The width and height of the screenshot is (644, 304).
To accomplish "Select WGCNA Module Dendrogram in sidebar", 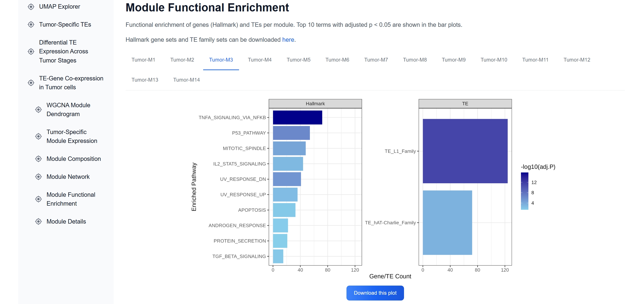I will (68, 109).
